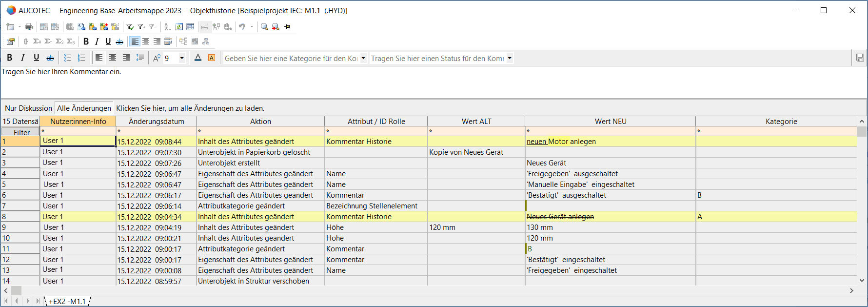Apply filter using the funnel checkmark icon
This screenshot has height=307, width=868.
(130, 27)
